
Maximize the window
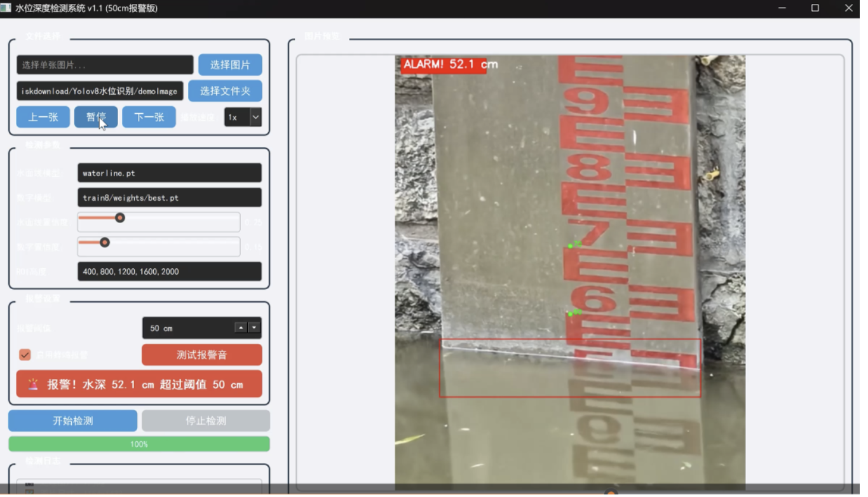click(815, 8)
